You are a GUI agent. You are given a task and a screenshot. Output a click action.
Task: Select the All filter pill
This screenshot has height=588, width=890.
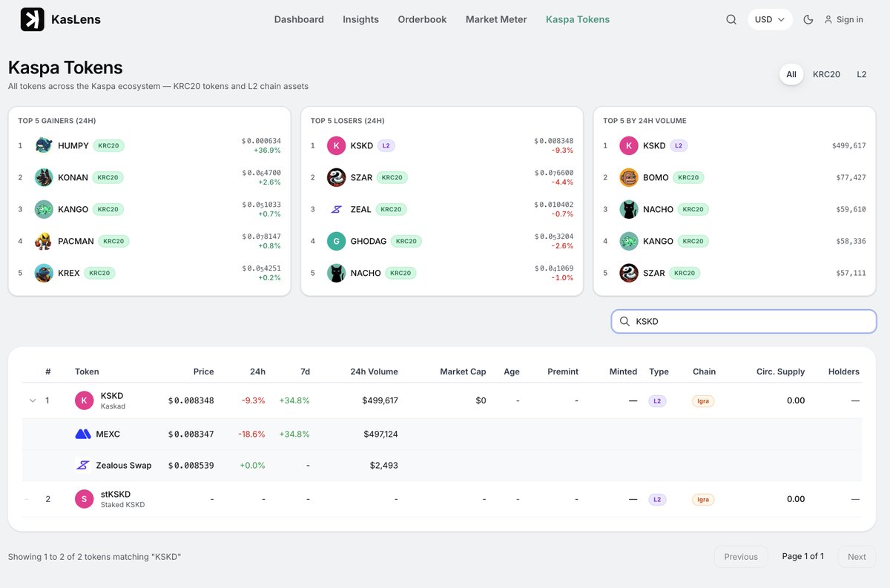click(x=791, y=74)
